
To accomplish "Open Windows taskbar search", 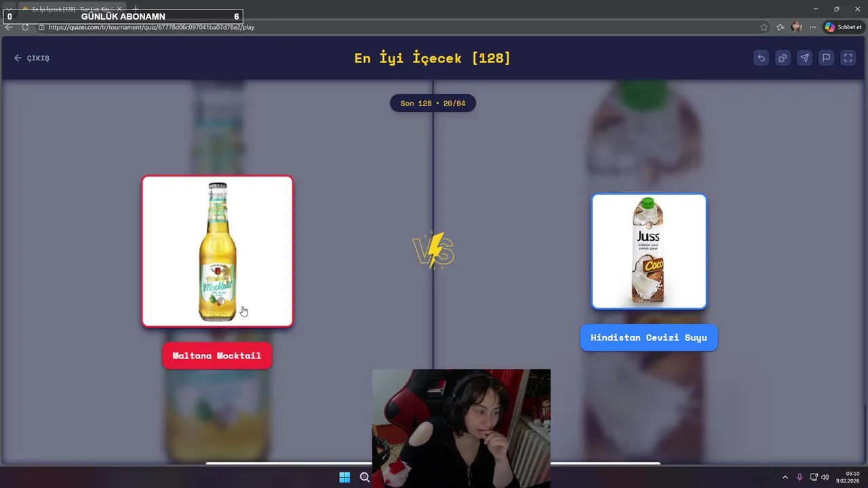I will pyautogui.click(x=365, y=477).
